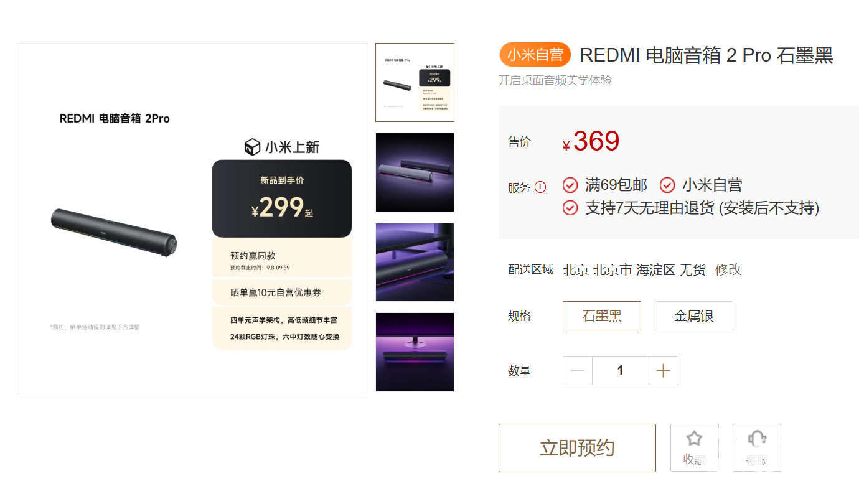Click the 小米上新 logo in main image
The height and width of the screenshot is (504, 859).
[282, 147]
